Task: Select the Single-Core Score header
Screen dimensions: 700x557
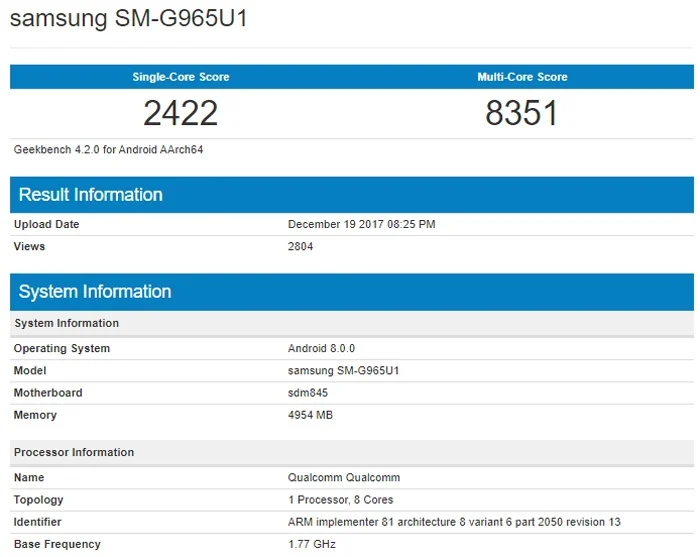Action: (x=181, y=77)
